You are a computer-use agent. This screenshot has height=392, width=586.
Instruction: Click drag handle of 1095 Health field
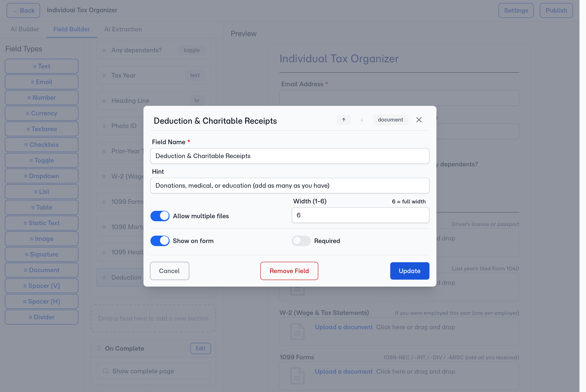coord(104,252)
